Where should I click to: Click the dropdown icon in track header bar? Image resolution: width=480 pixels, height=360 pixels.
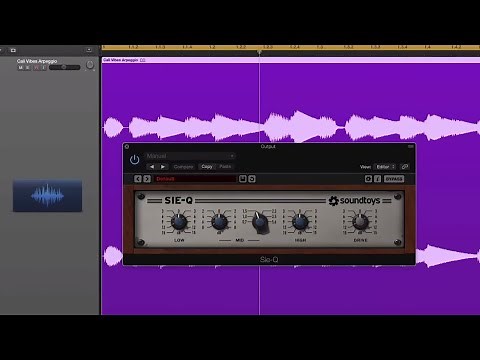[89, 50]
